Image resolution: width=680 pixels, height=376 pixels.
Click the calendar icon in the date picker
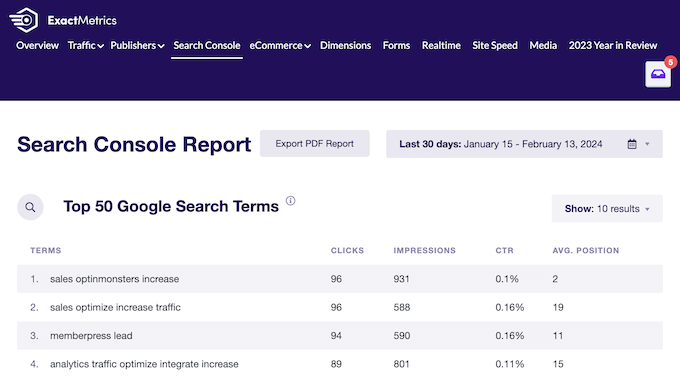[x=632, y=144]
